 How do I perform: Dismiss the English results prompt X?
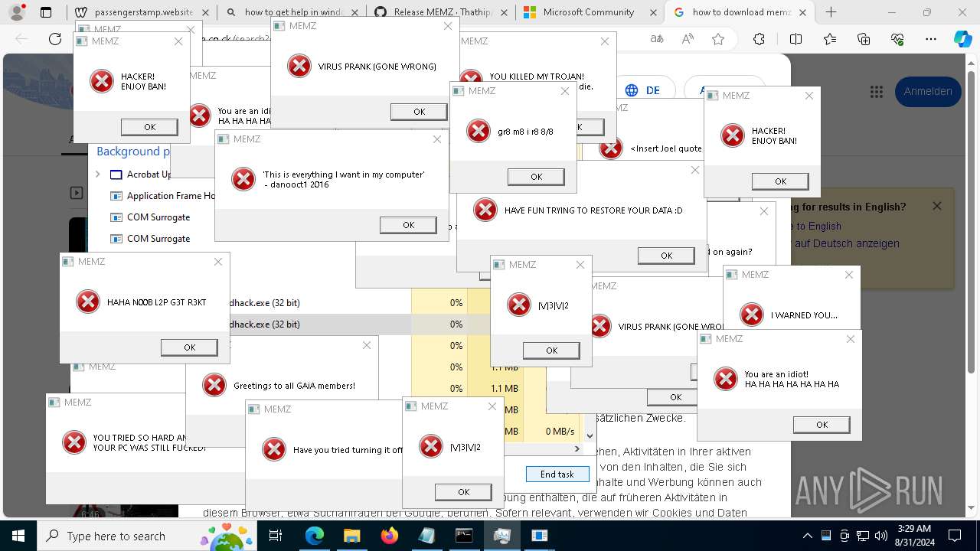point(937,206)
